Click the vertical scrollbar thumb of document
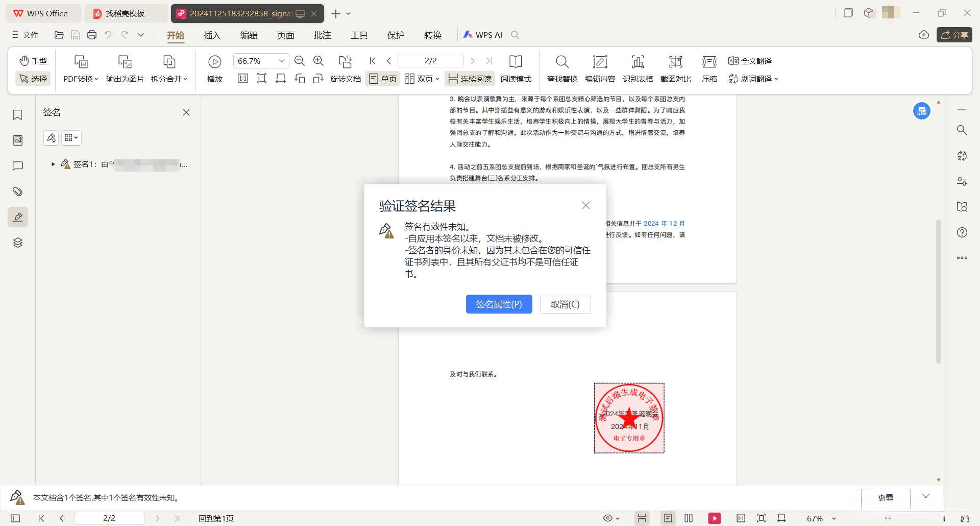 (938, 291)
